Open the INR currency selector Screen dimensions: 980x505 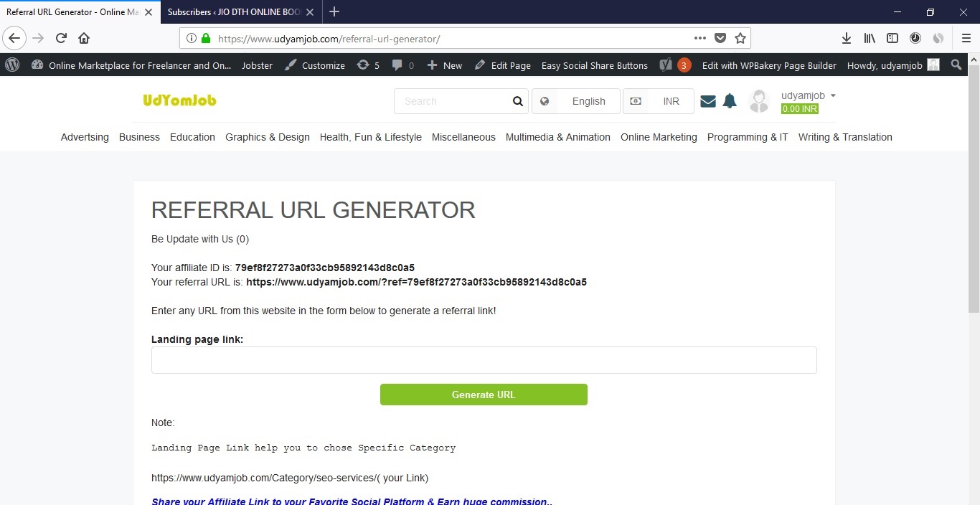pyautogui.click(x=659, y=101)
